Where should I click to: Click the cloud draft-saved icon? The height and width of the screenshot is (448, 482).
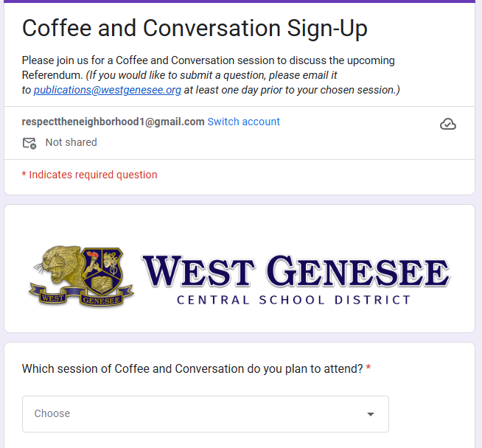click(x=447, y=124)
